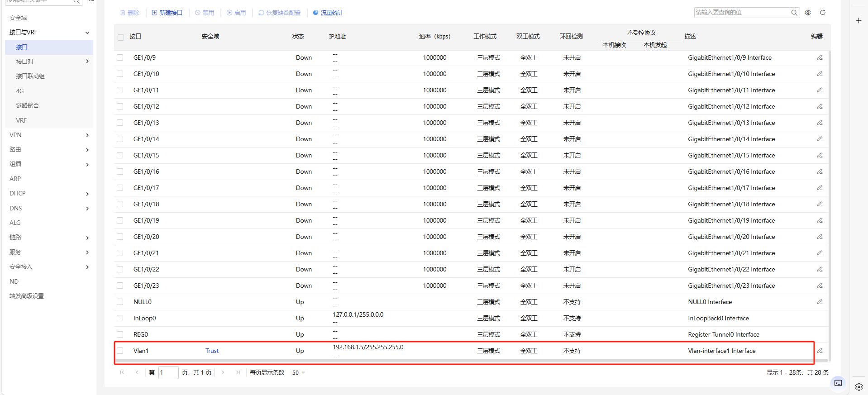Viewport: 868px width, 395px height.
Task: Click the 新建接口 button
Action: (167, 13)
